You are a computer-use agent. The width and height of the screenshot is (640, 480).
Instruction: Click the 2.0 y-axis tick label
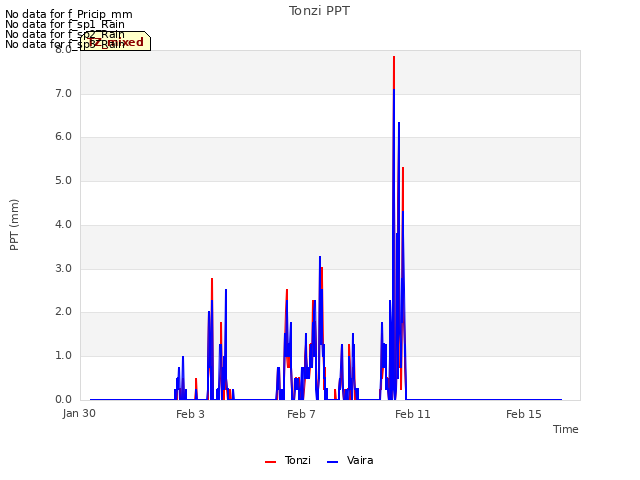click(x=63, y=312)
